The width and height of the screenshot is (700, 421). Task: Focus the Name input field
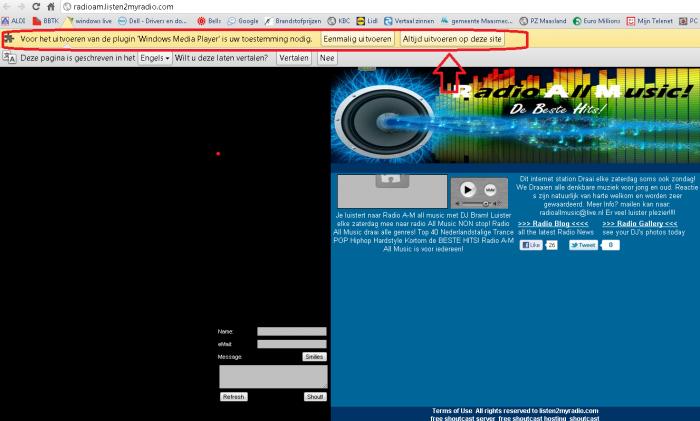pos(292,331)
